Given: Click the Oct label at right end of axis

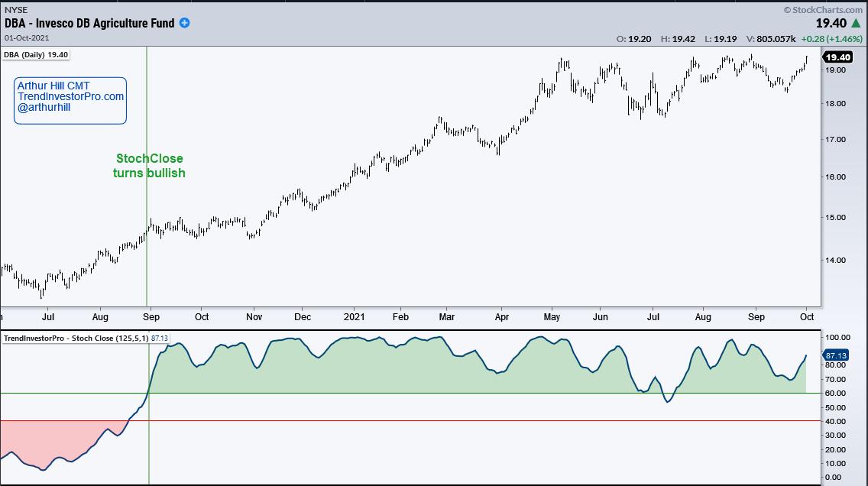Looking at the screenshot, I should tap(807, 316).
